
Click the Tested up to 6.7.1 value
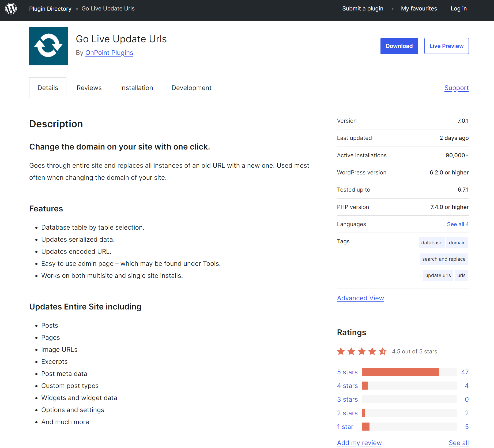pyautogui.click(x=463, y=190)
